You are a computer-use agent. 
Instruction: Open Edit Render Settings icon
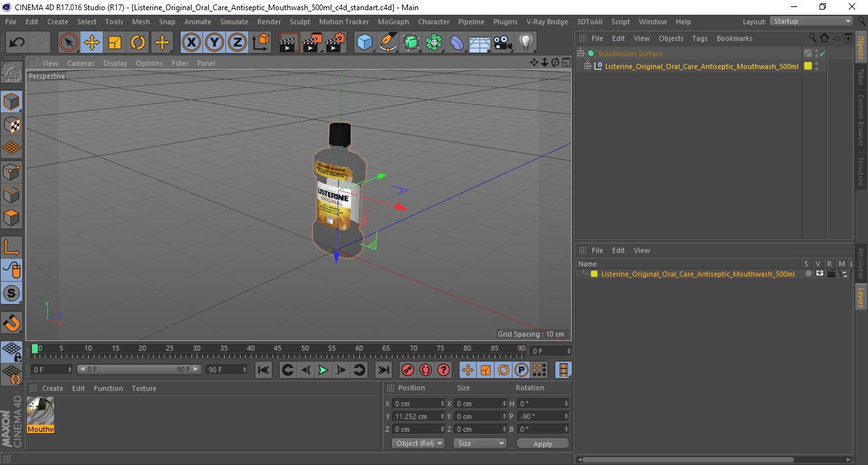(336, 43)
